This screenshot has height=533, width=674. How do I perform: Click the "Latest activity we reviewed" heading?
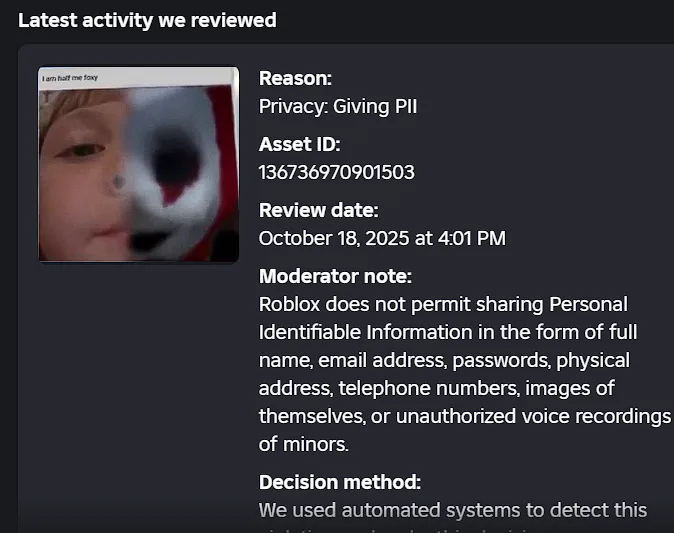pos(147,20)
